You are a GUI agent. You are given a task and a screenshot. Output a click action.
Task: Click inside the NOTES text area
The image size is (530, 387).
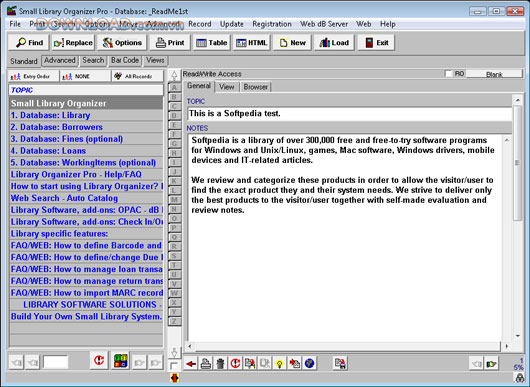345,237
